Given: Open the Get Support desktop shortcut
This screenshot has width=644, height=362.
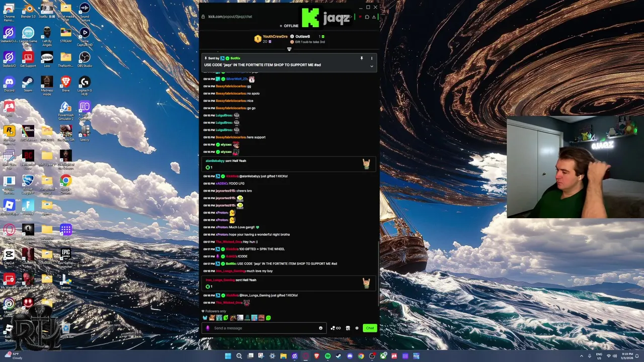Looking at the screenshot, I should pyautogui.click(x=28, y=59).
